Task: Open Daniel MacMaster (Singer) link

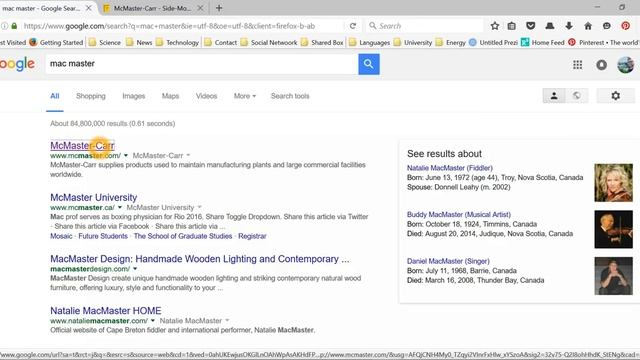Action: click(x=448, y=261)
